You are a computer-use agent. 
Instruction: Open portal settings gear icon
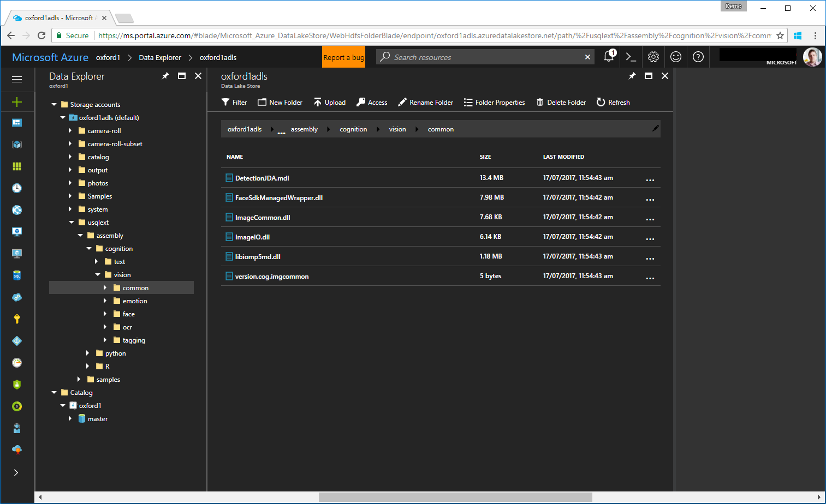tap(653, 57)
